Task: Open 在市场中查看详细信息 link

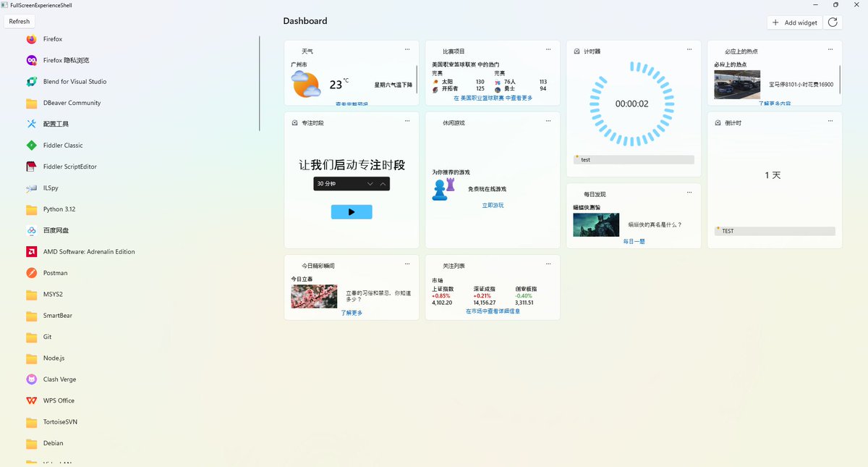Action: click(x=493, y=311)
